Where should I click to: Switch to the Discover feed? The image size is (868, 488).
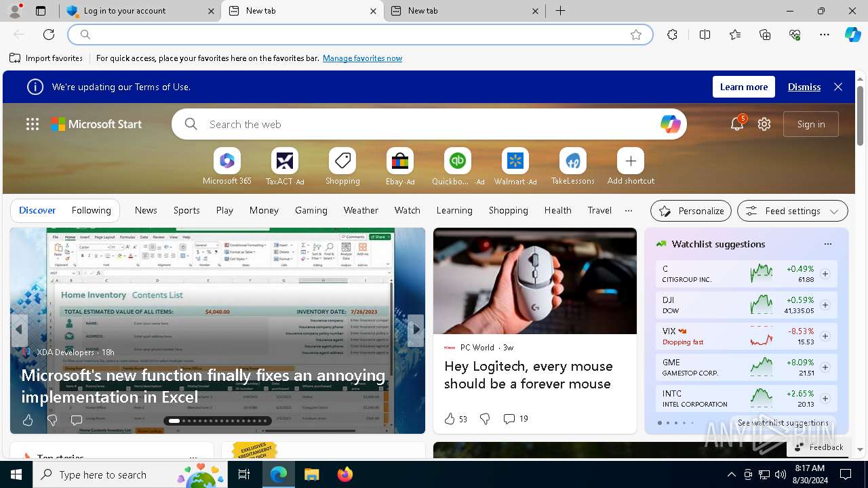pos(37,211)
